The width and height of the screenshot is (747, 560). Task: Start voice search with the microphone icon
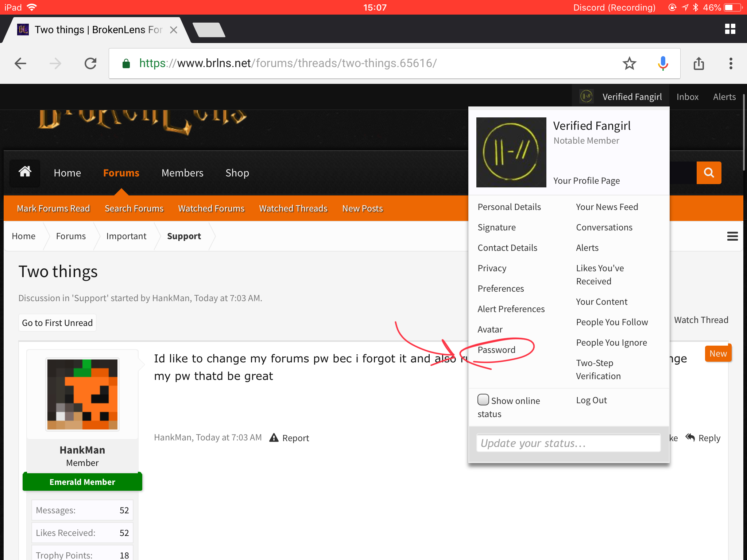tap(663, 63)
